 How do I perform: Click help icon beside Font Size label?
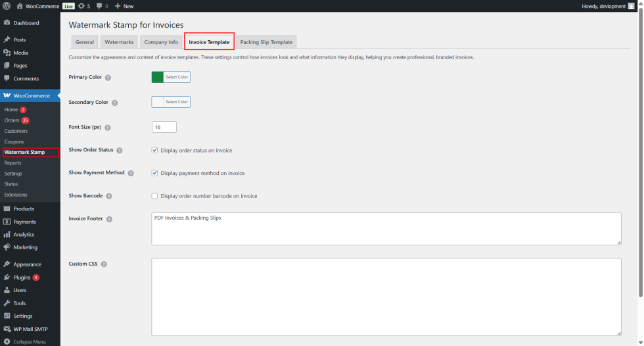click(107, 128)
